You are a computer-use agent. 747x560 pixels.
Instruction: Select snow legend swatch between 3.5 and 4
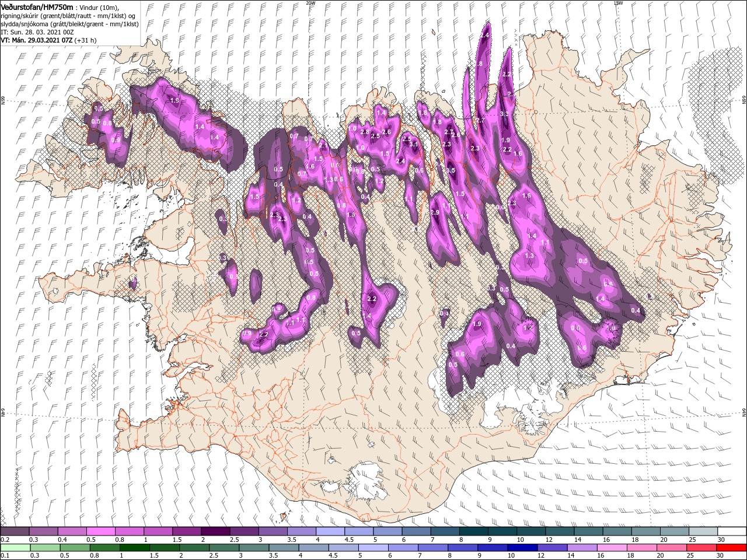pos(301,531)
